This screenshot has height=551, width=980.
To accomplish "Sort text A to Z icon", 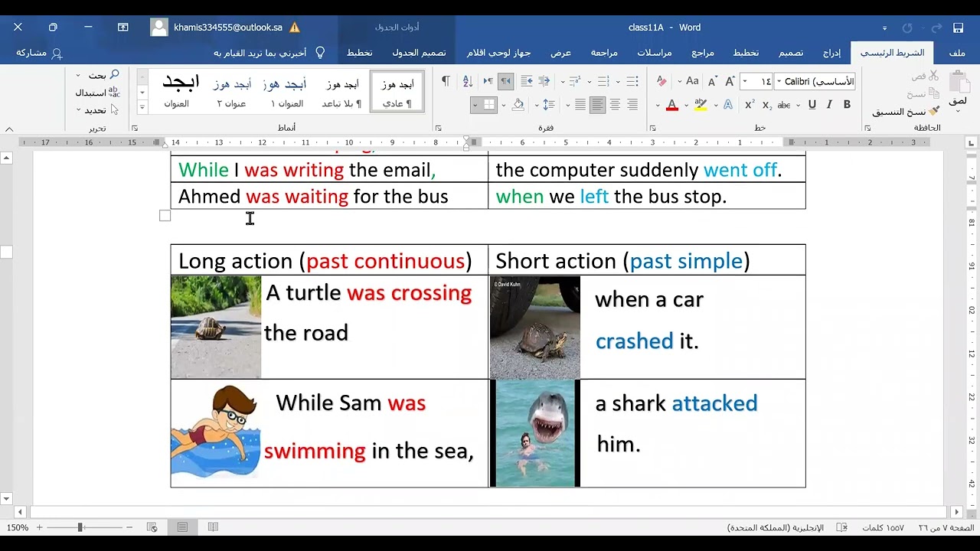I will pos(468,81).
